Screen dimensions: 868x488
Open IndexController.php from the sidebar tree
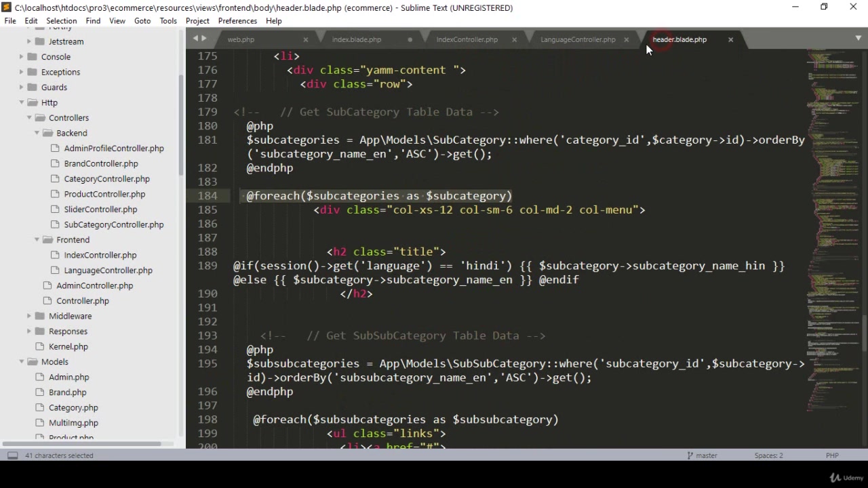tap(100, 255)
